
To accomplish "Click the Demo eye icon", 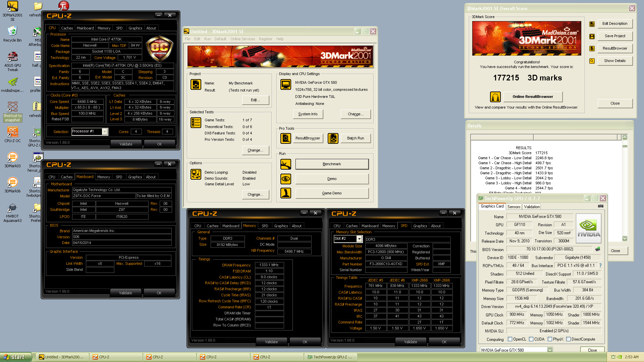I will coord(286,179).
